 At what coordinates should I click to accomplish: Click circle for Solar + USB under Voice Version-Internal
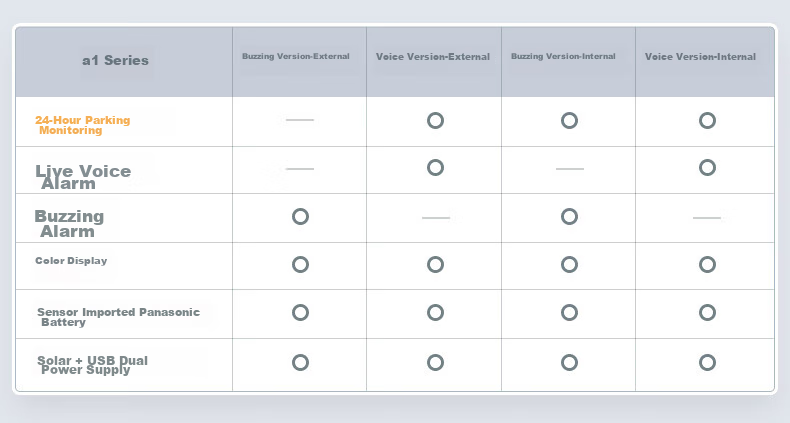pos(707,363)
